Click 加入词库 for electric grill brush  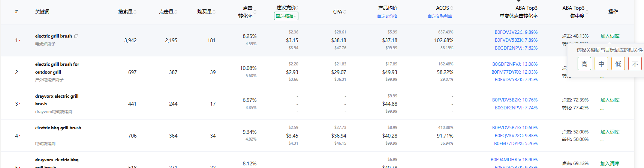click(x=610, y=36)
